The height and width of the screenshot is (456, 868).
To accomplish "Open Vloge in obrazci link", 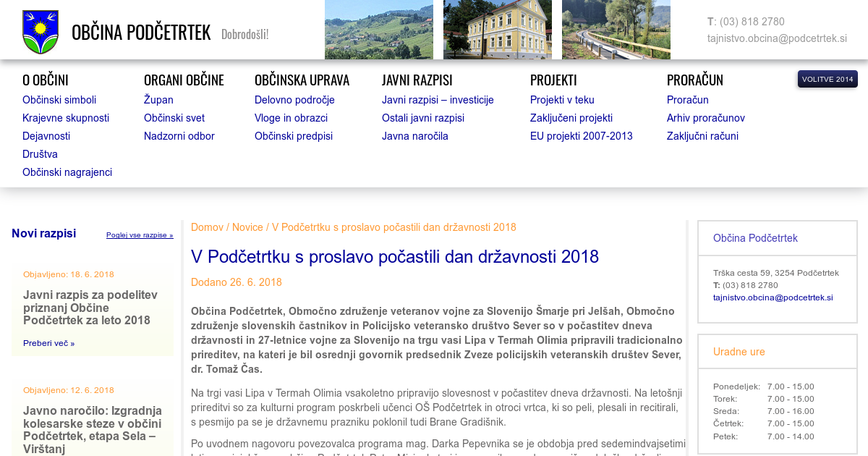I will (x=291, y=118).
